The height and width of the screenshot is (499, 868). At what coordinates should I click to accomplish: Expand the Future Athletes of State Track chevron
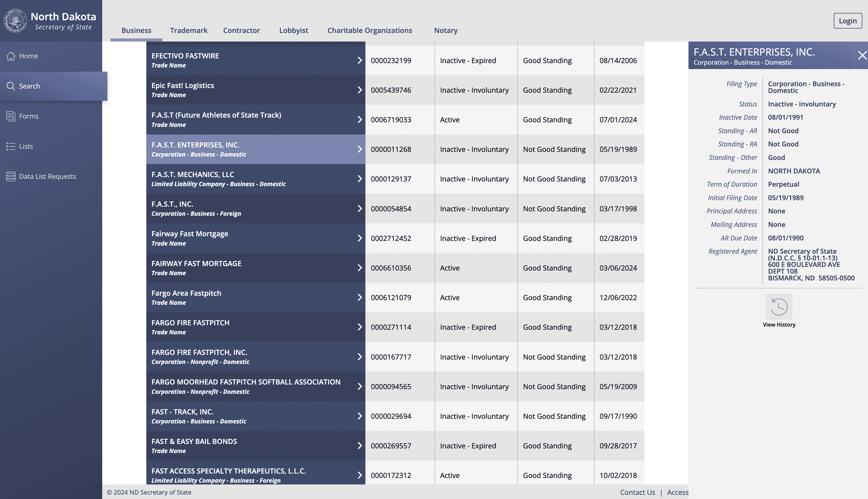click(x=360, y=120)
